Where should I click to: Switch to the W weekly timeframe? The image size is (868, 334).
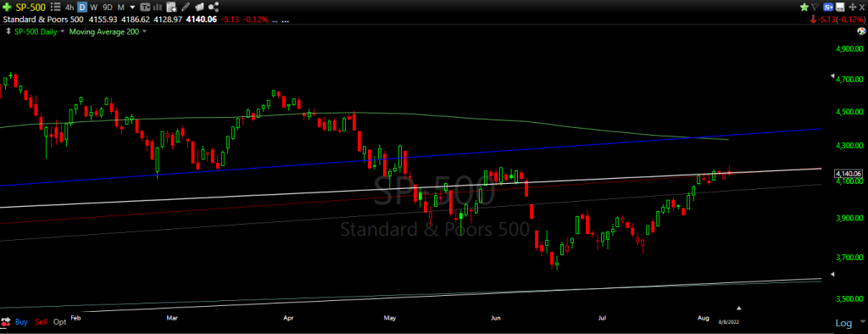tap(93, 7)
